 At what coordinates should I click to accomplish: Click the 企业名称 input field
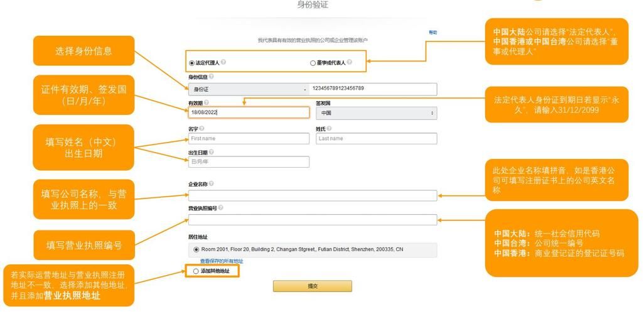pos(313,196)
